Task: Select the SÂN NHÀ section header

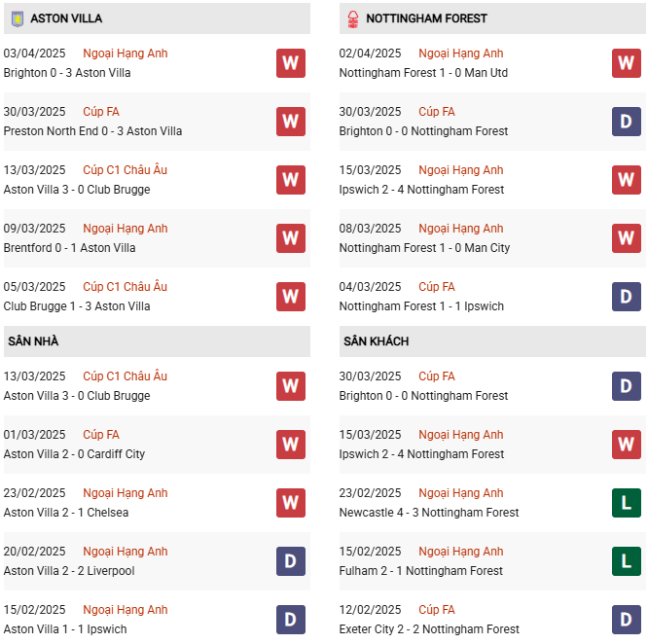Action: (x=33, y=341)
